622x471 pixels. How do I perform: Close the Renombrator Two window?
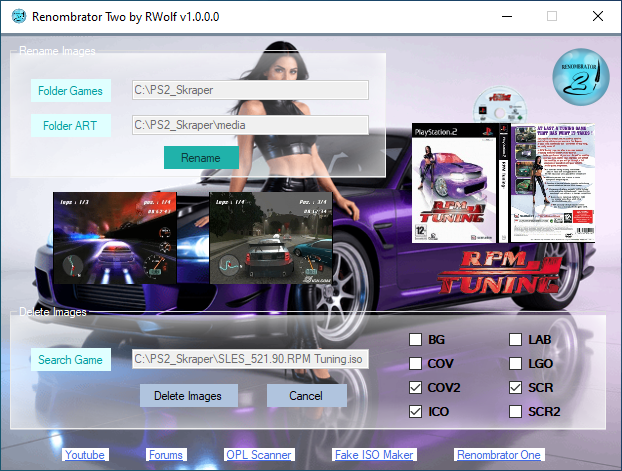[598, 17]
